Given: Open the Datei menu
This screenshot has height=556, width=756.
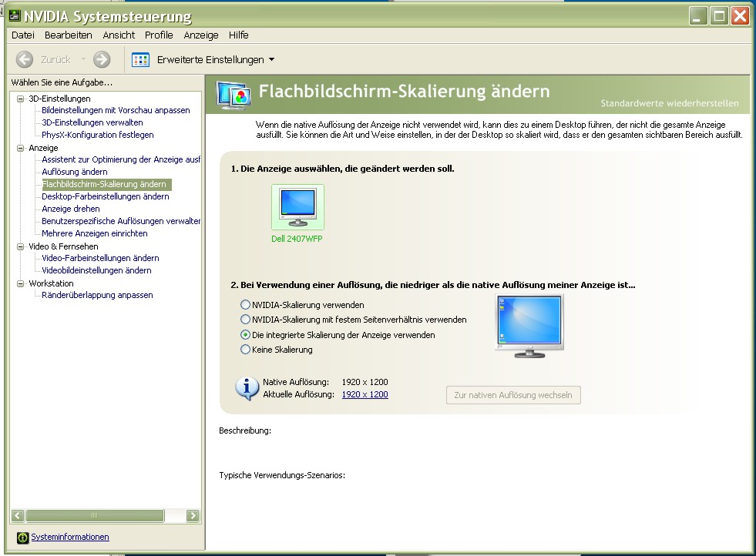Looking at the screenshot, I should point(23,35).
